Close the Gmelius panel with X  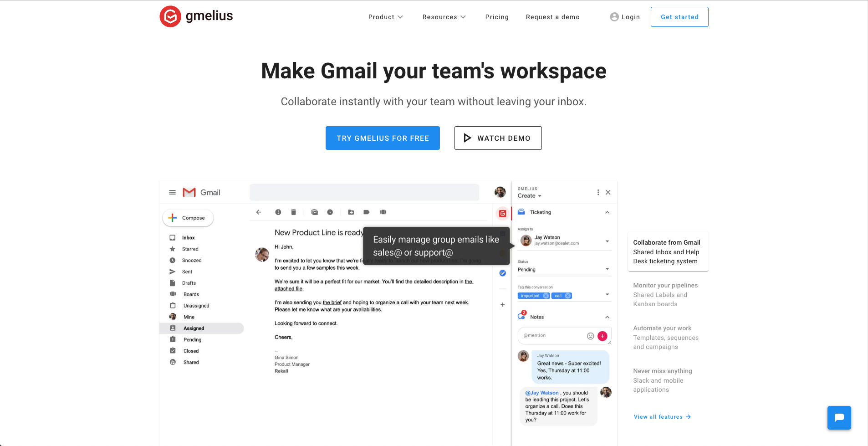tap(608, 192)
